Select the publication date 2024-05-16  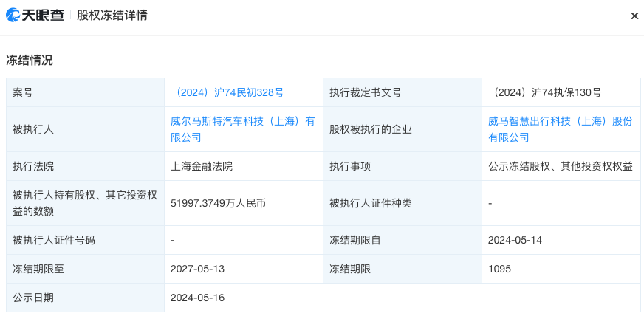pos(197,298)
